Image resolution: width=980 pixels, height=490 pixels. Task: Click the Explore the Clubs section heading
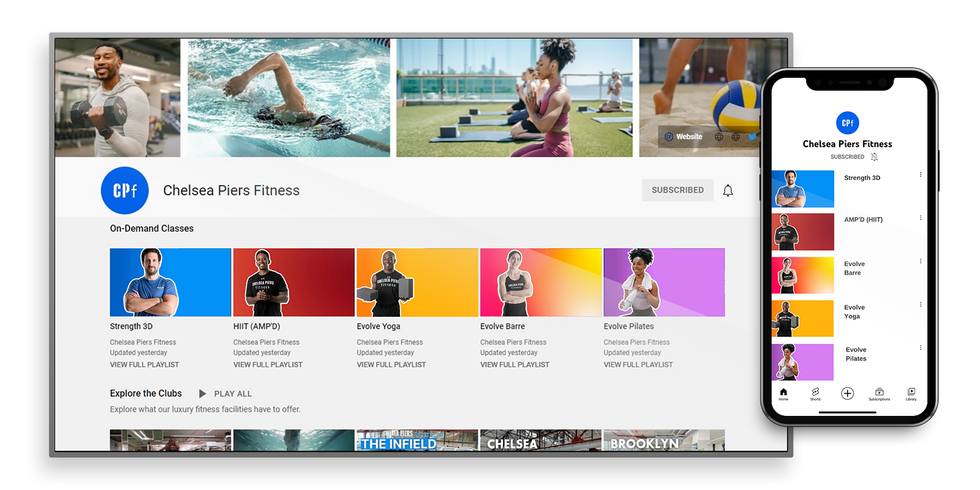tap(146, 393)
